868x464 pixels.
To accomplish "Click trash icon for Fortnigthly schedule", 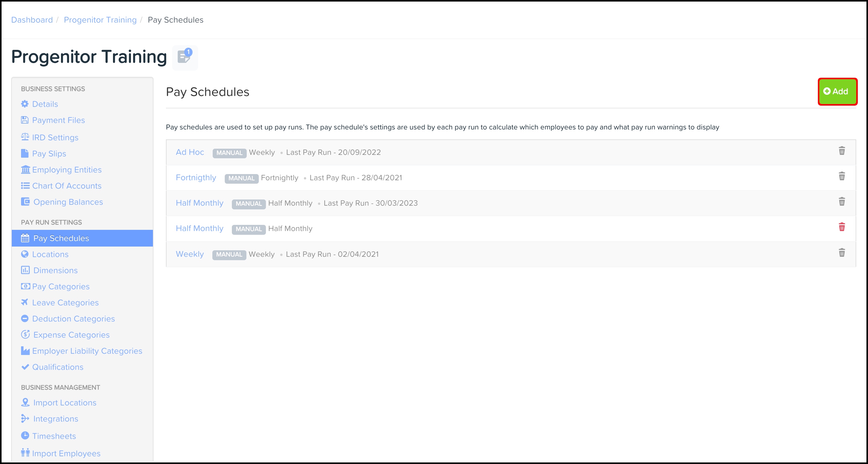I will tap(841, 176).
